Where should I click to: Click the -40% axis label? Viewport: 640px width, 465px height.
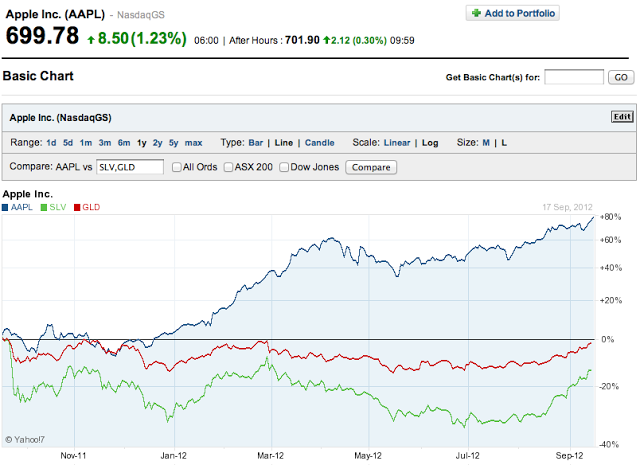pyautogui.click(x=609, y=445)
